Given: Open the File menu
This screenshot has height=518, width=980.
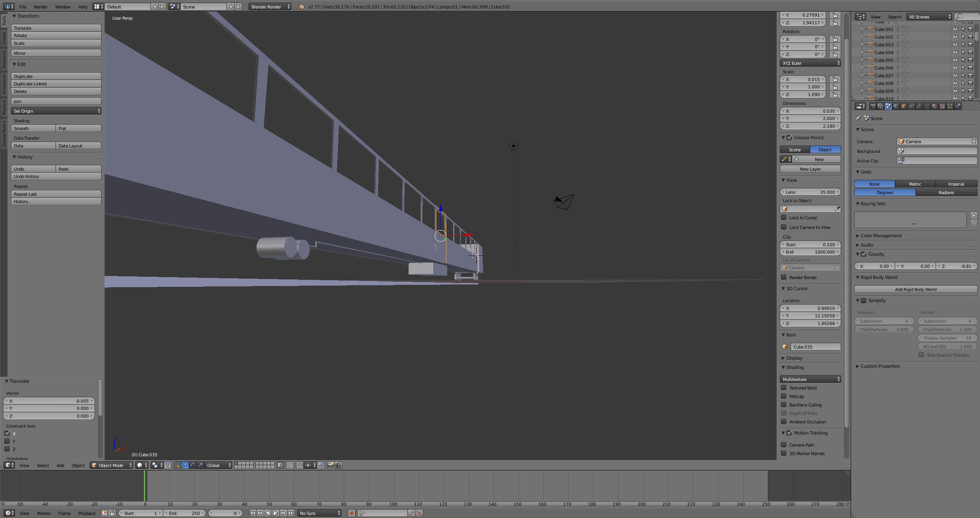Looking at the screenshot, I should point(23,7).
